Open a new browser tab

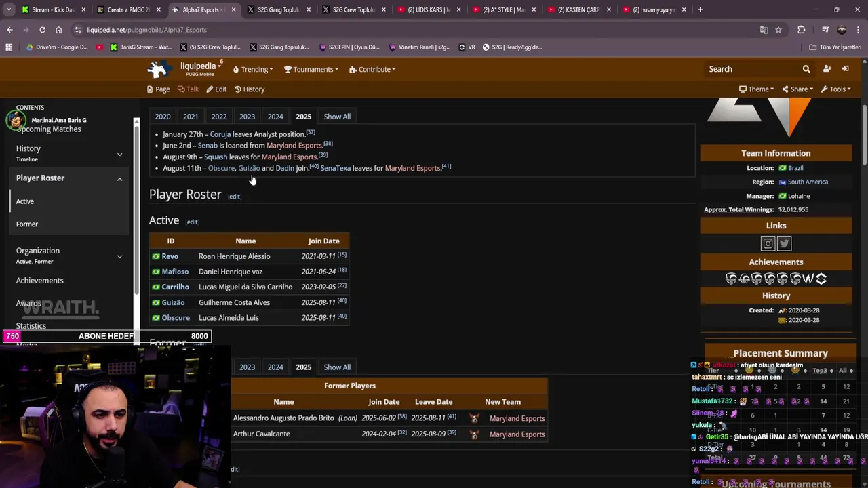(x=700, y=9)
